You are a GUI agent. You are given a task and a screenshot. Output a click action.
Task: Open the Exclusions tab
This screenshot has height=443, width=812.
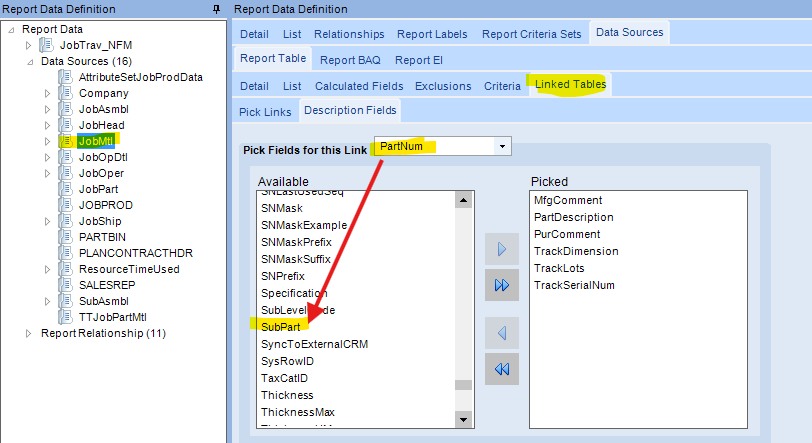443,86
